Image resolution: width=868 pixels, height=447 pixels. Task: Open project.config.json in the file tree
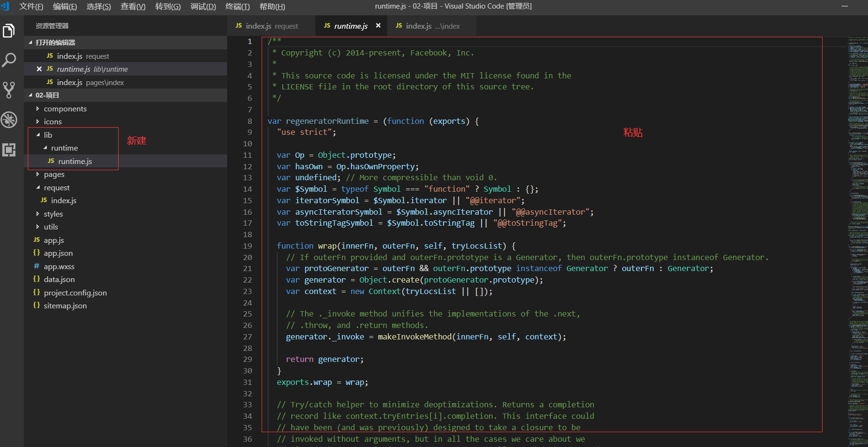coord(75,293)
